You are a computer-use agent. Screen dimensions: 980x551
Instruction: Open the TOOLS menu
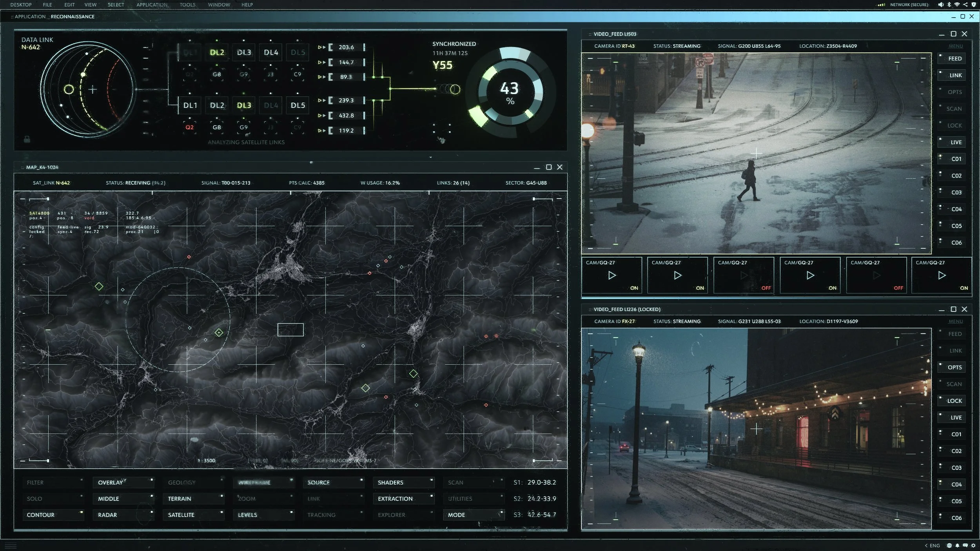(187, 5)
